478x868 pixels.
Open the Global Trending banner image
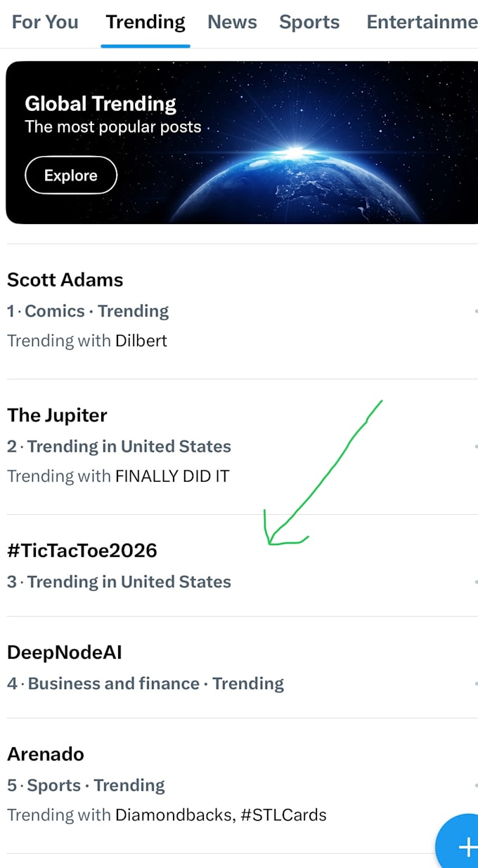pos(242,143)
